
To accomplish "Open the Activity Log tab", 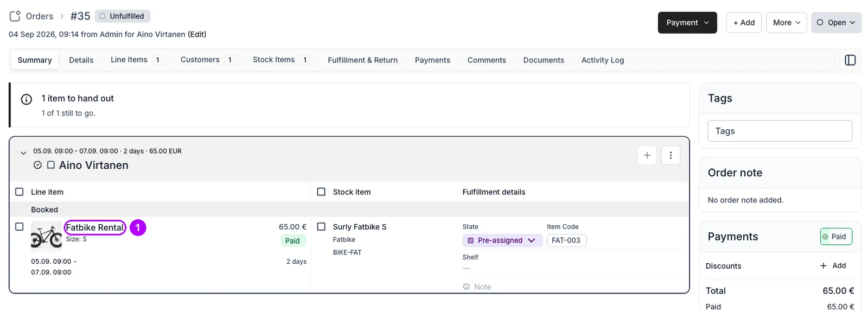I will click(603, 60).
